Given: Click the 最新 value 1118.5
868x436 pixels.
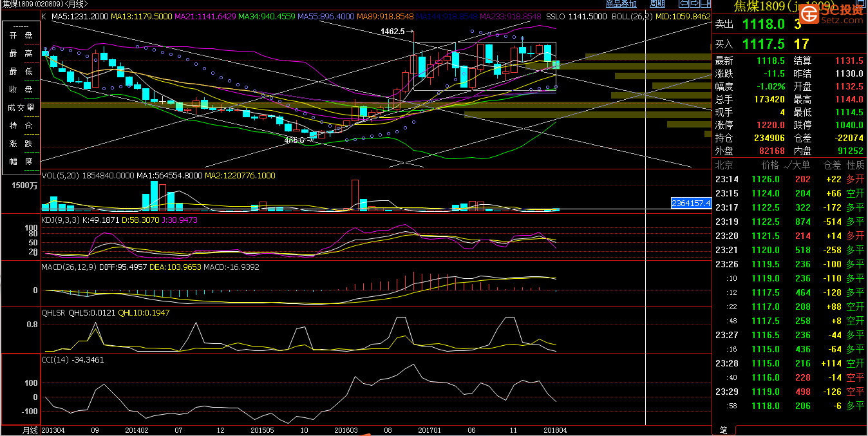Looking at the screenshot, I should tap(770, 61).
